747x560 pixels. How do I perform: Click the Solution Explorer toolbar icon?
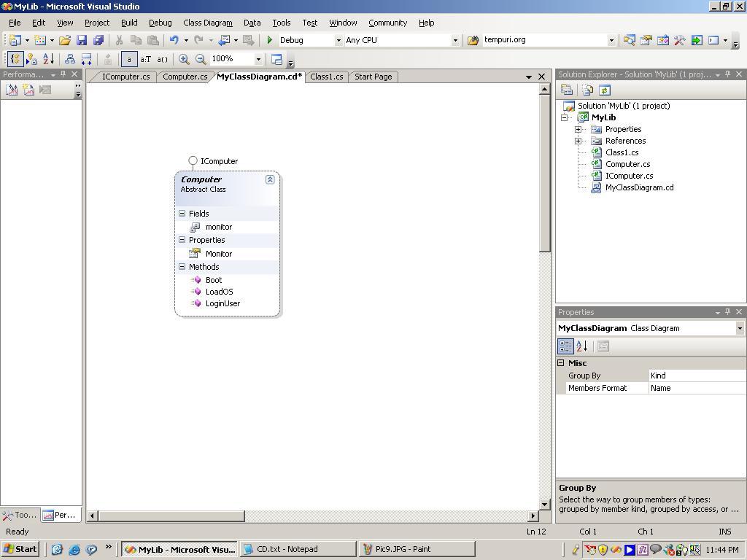point(629,41)
